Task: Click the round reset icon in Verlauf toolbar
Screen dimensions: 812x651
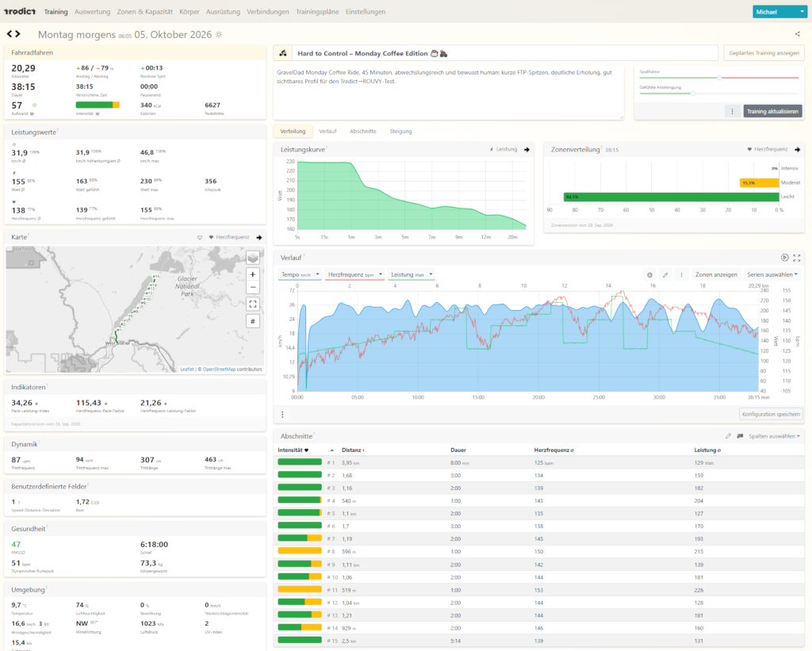Action: pos(650,275)
